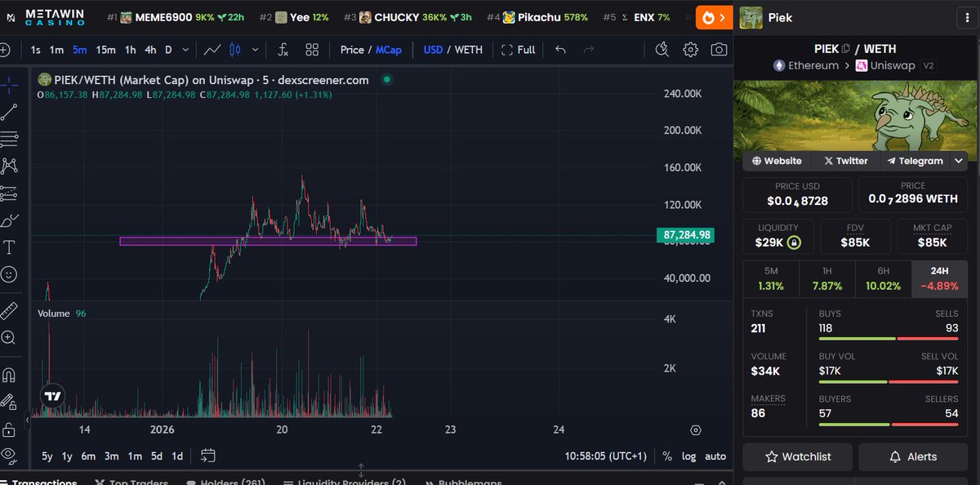Select the brush drawing tool
This screenshot has width=980, height=485.
click(x=9, y=220)
